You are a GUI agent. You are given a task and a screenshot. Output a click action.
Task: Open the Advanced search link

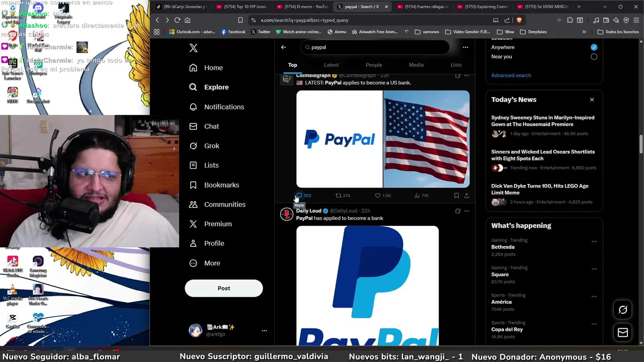tap(511, 75)
